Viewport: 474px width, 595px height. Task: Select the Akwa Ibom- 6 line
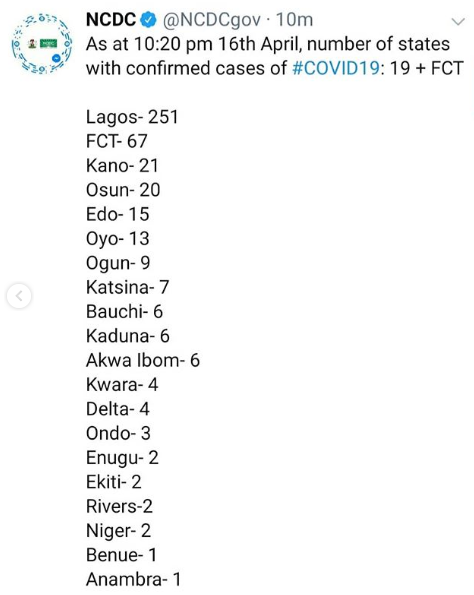tap(143, 360)
